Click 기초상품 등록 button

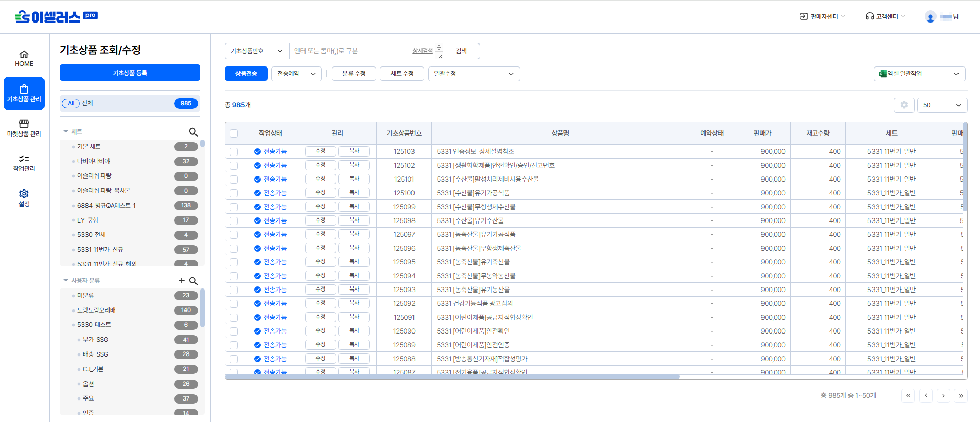click(130, 73)
